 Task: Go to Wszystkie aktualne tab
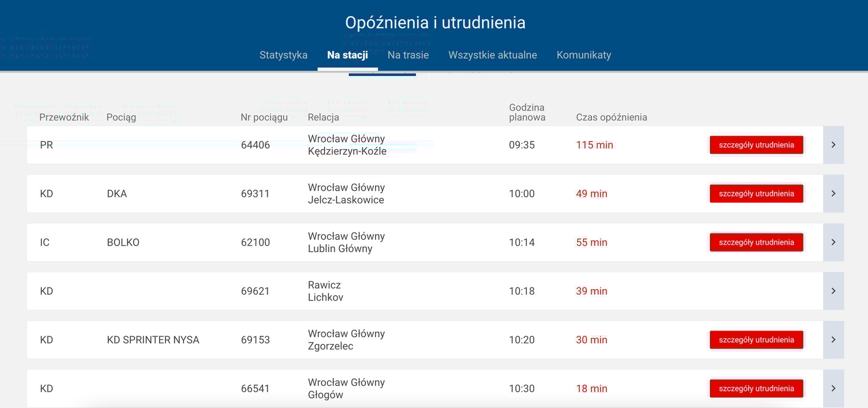click(492, 55)
